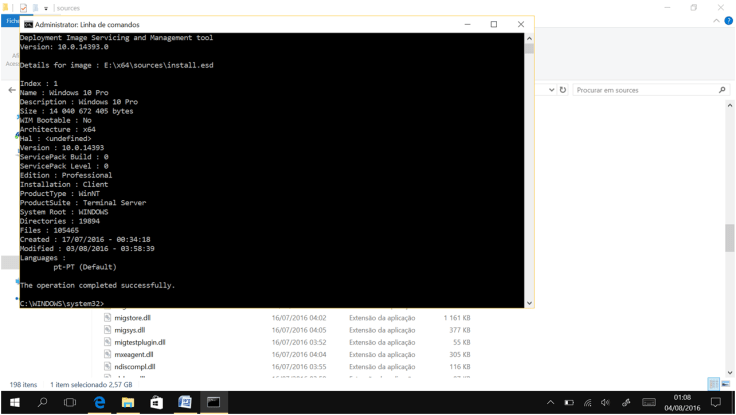Open the Windows Store taskbar icon
The image size is (736, 415).
(x=156, y=402)
